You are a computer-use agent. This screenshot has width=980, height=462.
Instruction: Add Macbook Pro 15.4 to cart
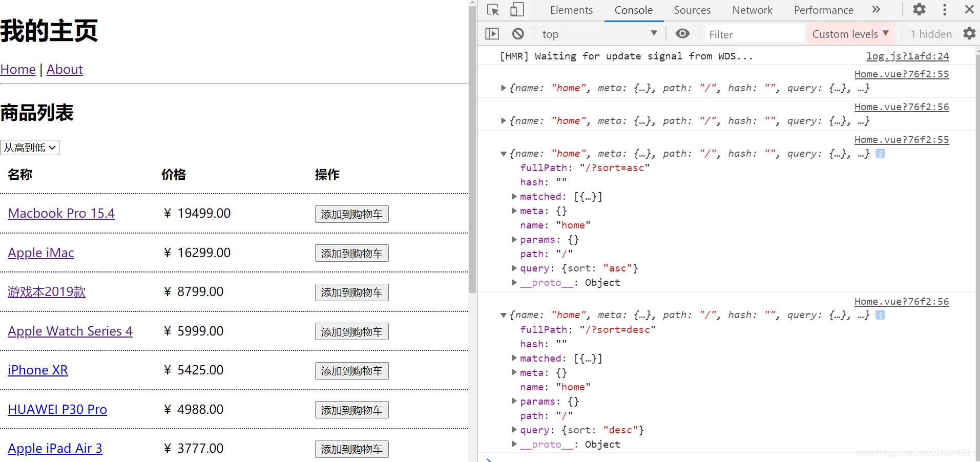click(x=351, y=214)
